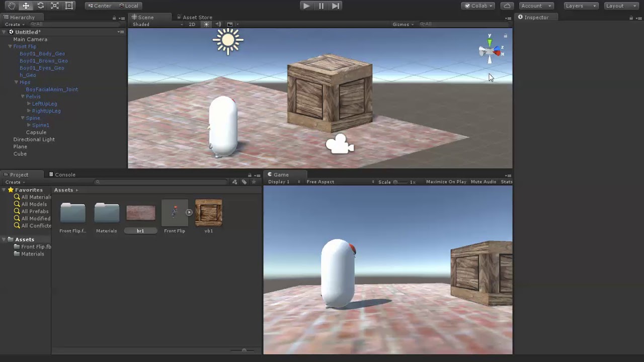The height and width of the screenshot is (362, 644).
Task: Click search by label icon in Project
Action: [x=244, y=182]
